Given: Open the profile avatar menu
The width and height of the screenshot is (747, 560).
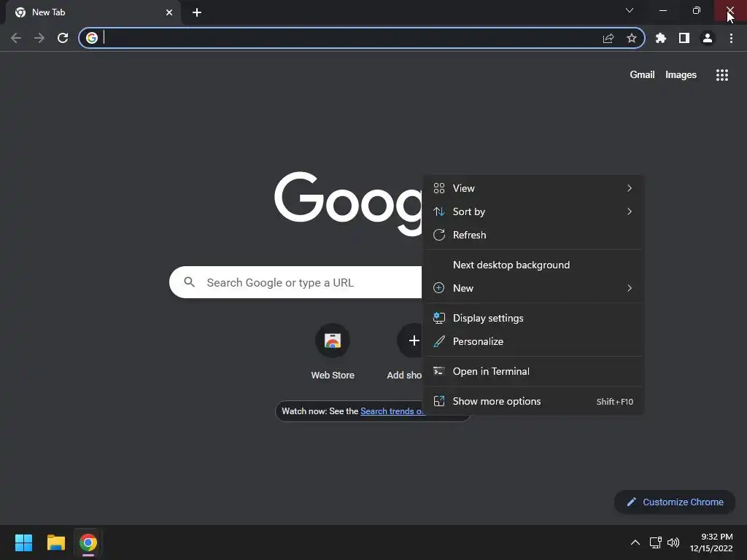Looking at the screenshot, I should [708, 38].
